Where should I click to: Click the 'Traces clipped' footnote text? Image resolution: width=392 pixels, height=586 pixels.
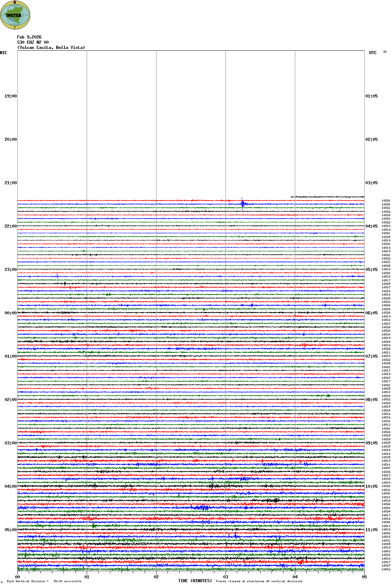(259, 581)
